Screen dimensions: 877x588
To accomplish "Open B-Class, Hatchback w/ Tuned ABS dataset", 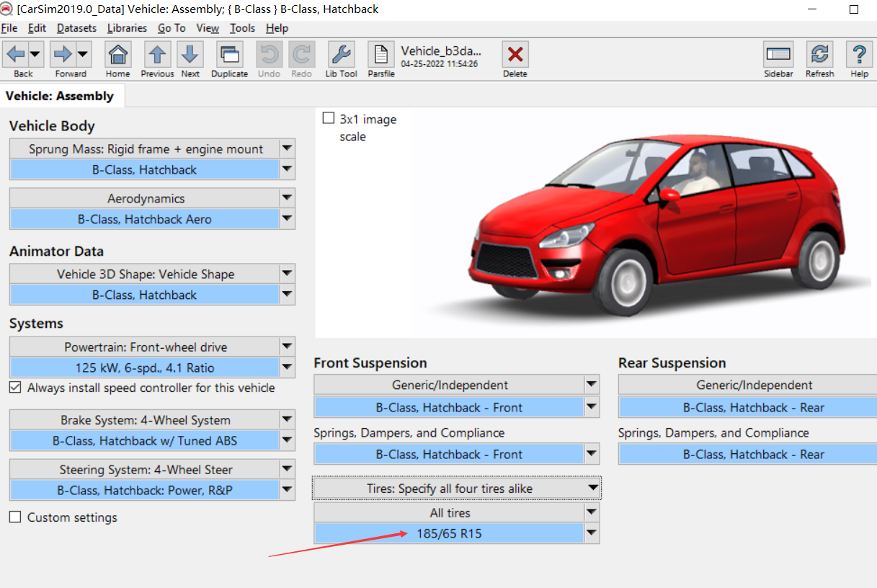I will point(145,440).
